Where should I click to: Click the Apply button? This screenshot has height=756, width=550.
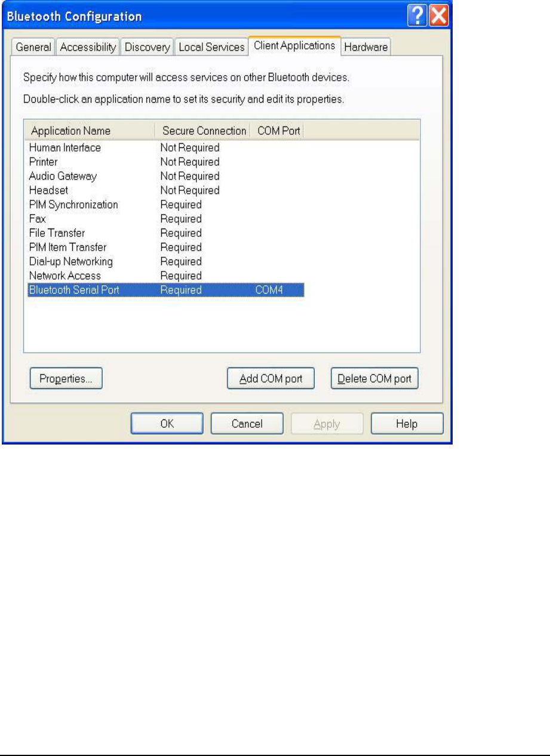(327, 424)
